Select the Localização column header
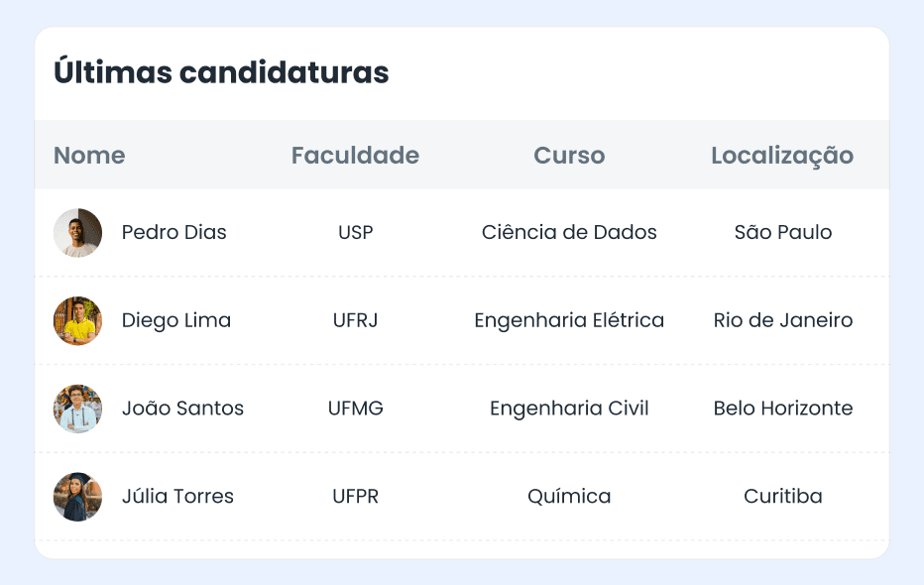924x585 pixels. tap(782, 156)
